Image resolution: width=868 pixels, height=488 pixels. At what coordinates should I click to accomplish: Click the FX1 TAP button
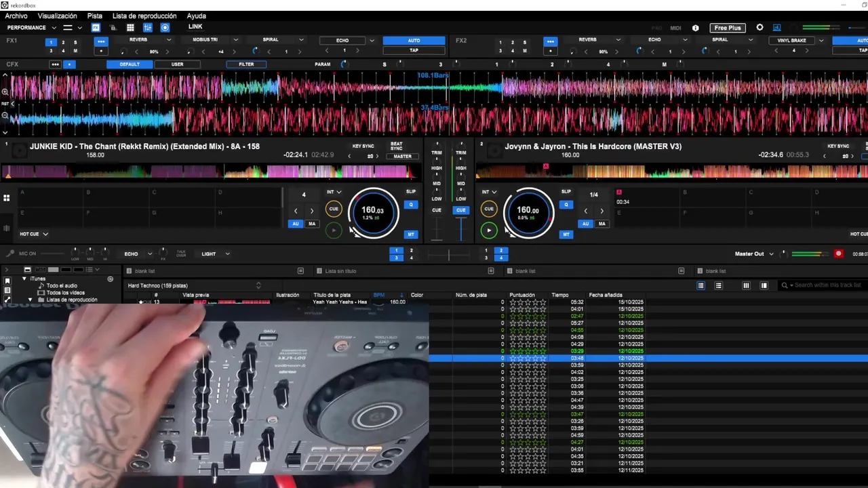[414, 50]
